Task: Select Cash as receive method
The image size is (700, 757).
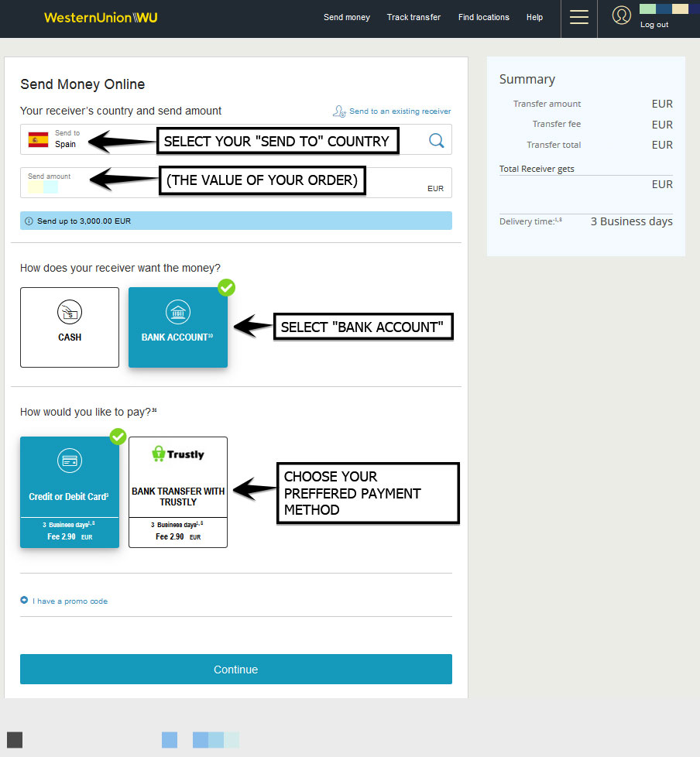Action: click(70, 327)
